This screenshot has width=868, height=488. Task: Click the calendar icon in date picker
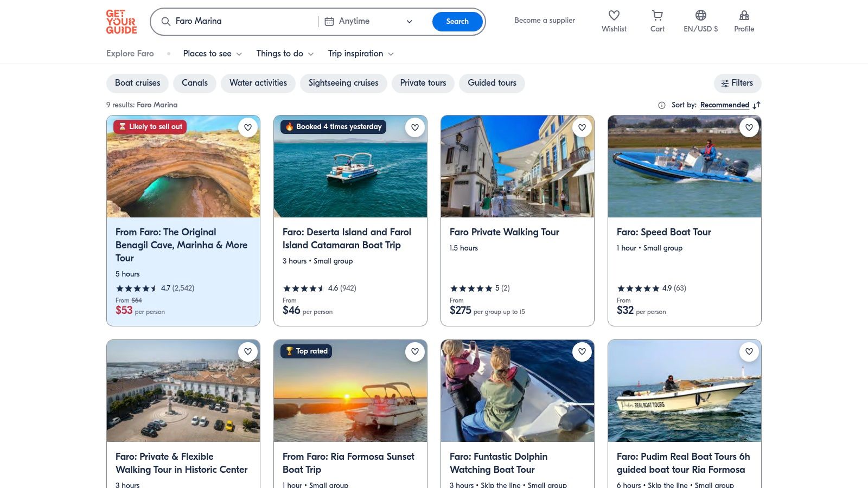[329, 21]
